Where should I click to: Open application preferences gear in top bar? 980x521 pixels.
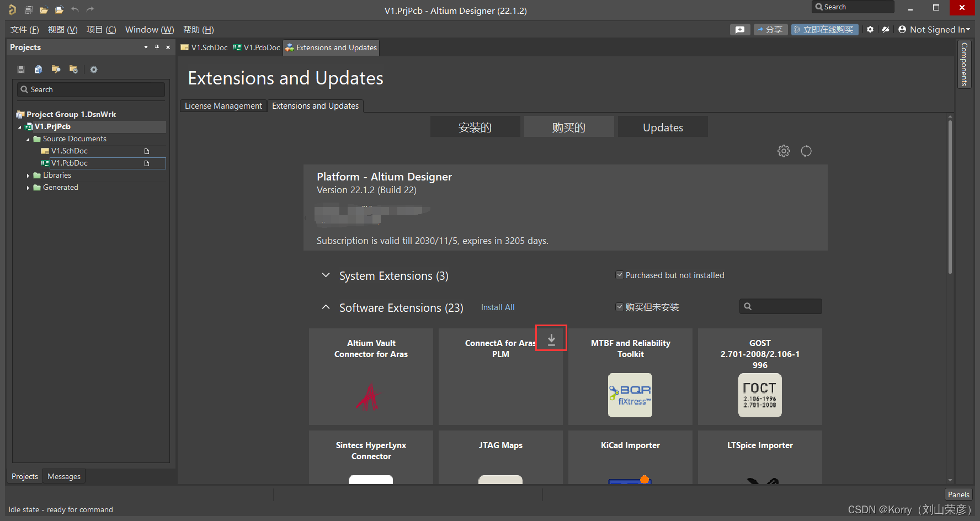(x=870, y=29)
